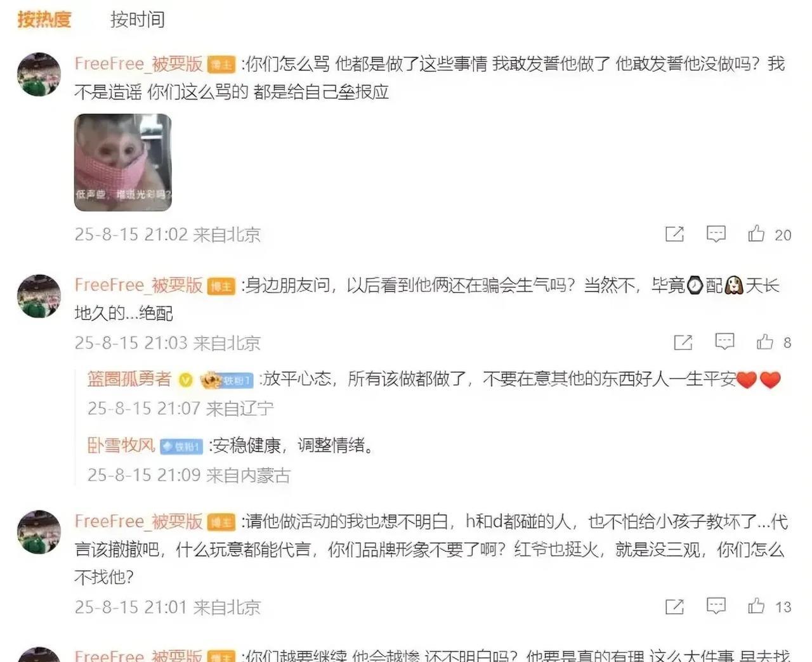Image resolution: width=812 pixels, height=662 pixels.
Task: Open FreeFree_被耍版 profile from first comment
Action: [x=138, y=64]
